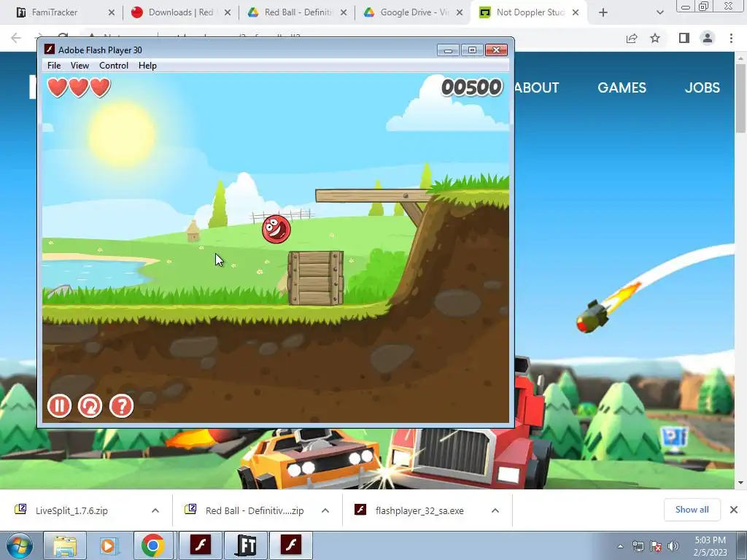Screen dimensions: 747x560
Task: Switch to the Google Drive - Virus tab
Action: 414,12
